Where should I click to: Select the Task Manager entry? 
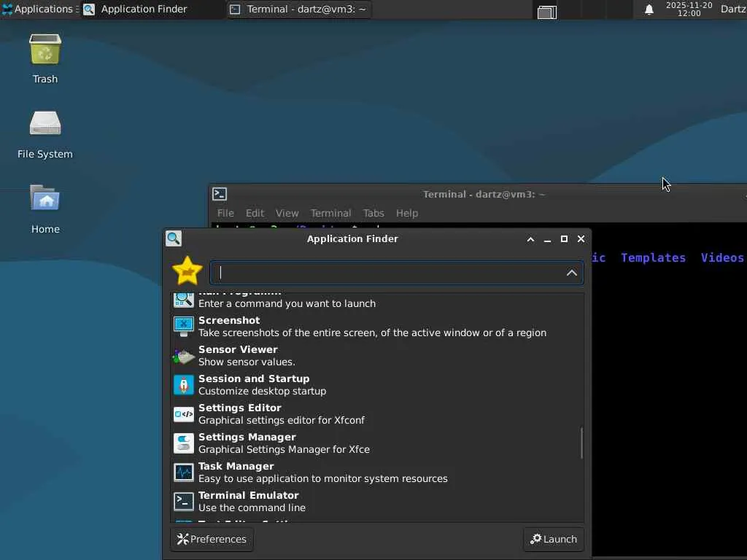click(x=376, y=472)
